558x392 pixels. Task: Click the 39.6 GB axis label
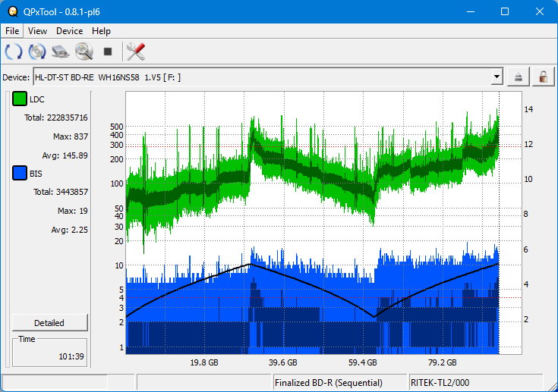(x=283, y=362)
